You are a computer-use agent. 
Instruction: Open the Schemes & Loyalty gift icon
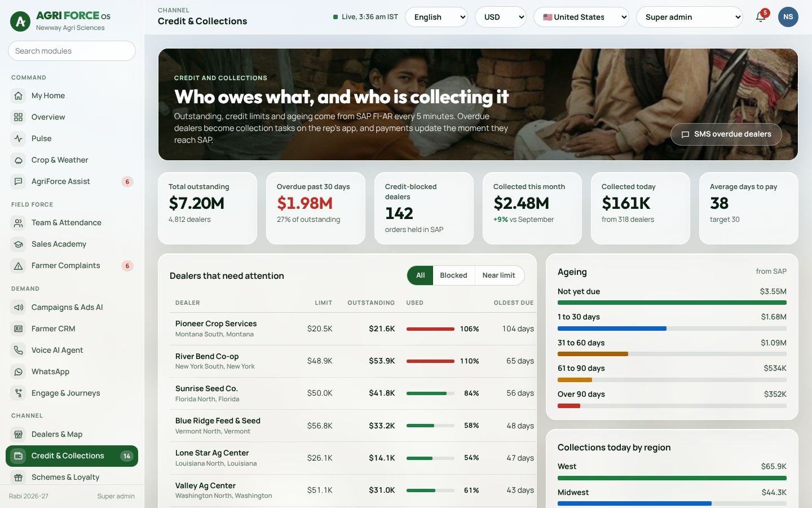19,478
